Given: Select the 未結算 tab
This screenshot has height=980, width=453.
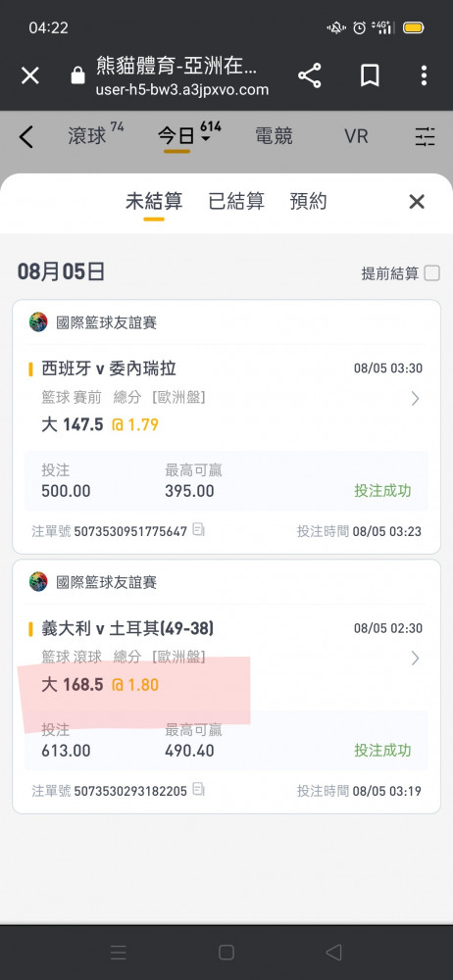Looking at the screenshot, I should (154, 202).
